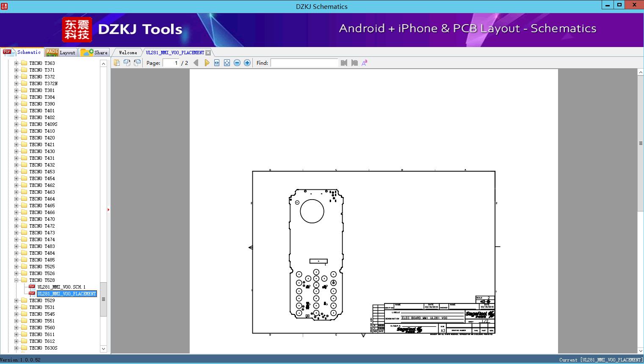Image resolution: width=644 pixels, height=364 pixels.
Task: Click the match case search icon
Action: point(365,63)
